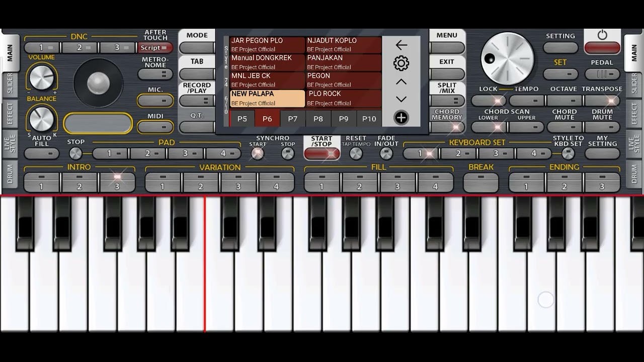
Task: Open the left DRUM side tab
Action: pos(10,173)
